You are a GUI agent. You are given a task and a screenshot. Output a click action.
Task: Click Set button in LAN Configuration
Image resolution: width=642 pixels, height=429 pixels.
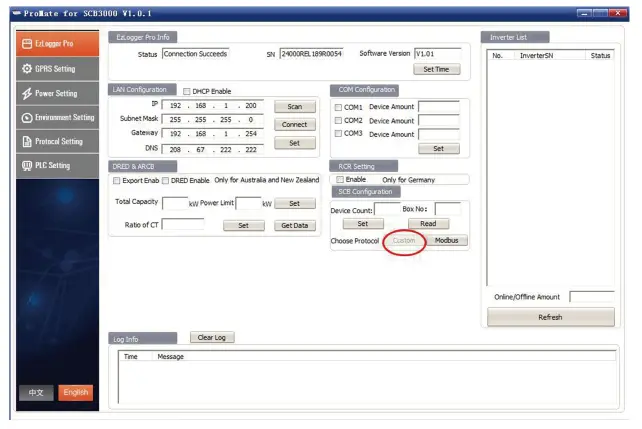coord(295,143)
